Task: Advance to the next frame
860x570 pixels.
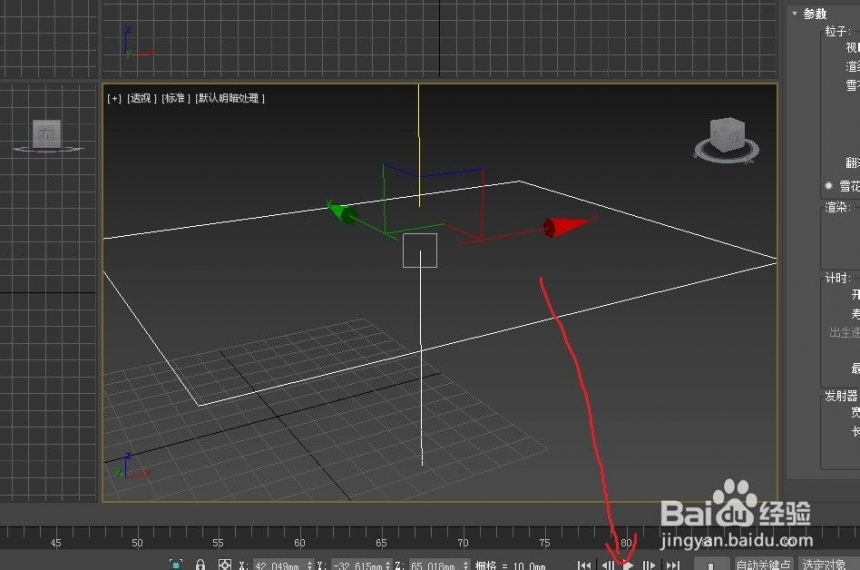Action: click(x=649, y=565)
